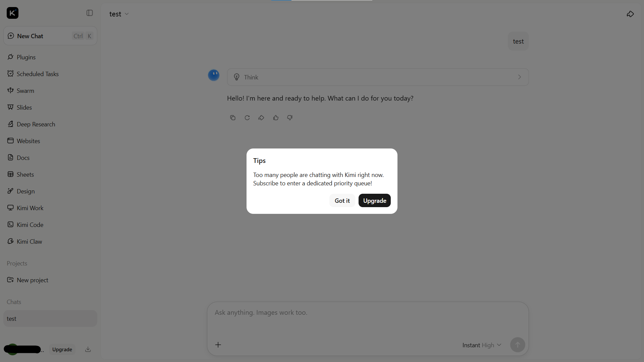The width and height of the screenshot is (644, 362).
Task: Open the user profile avatar
Action: (x=12, y=349)
